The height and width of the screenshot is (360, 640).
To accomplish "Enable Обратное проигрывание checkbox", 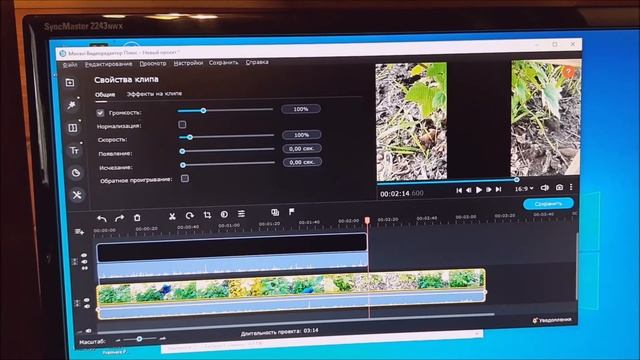I will [x=185, y=178].
